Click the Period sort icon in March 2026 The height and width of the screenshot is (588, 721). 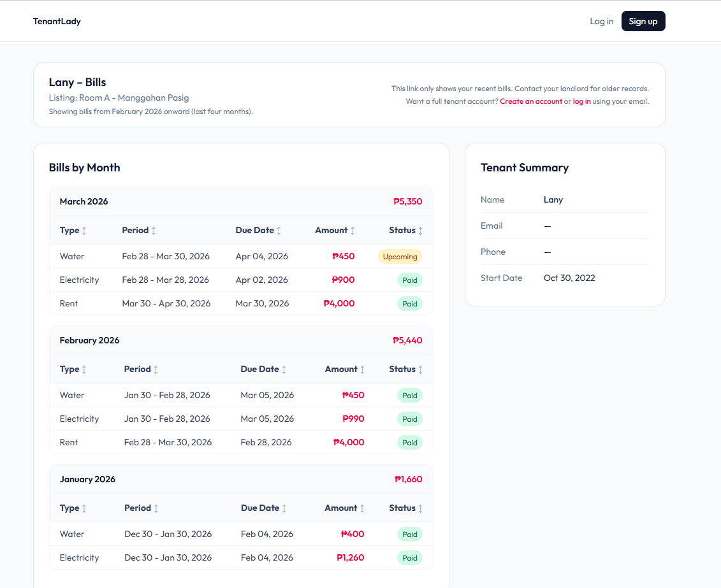[154, 231]
